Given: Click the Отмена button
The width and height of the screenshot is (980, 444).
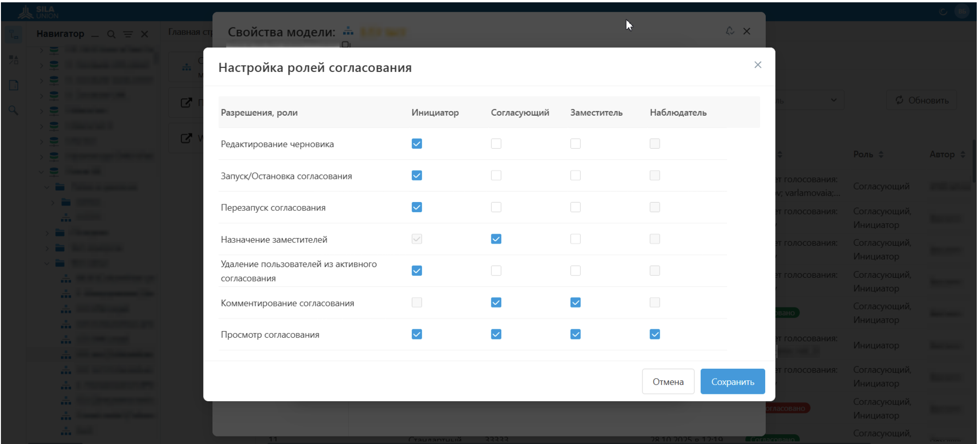Looking at the screenshot, I should pyautogui.click(x=668, y=382).
